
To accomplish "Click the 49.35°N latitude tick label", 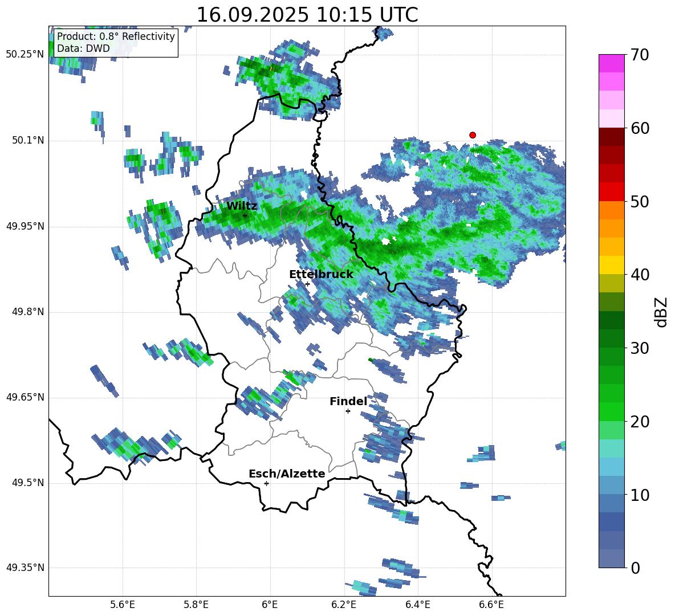I will pos(25,568).
